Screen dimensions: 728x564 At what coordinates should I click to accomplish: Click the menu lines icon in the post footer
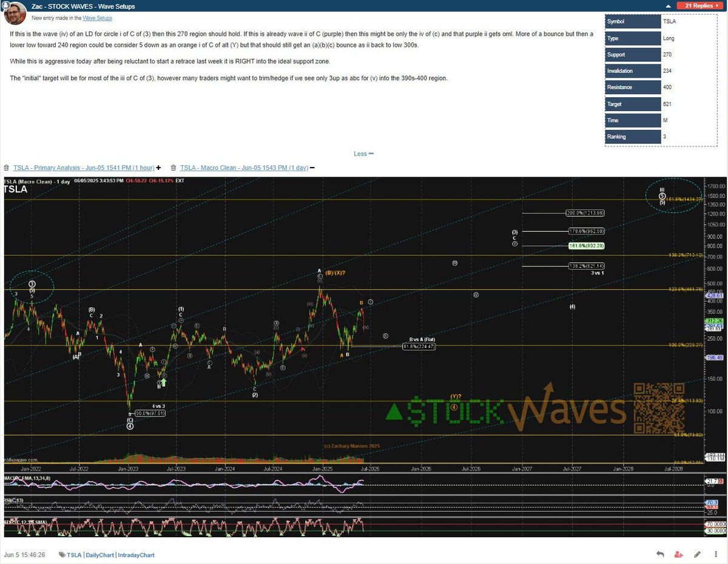(x=716, y=554)
